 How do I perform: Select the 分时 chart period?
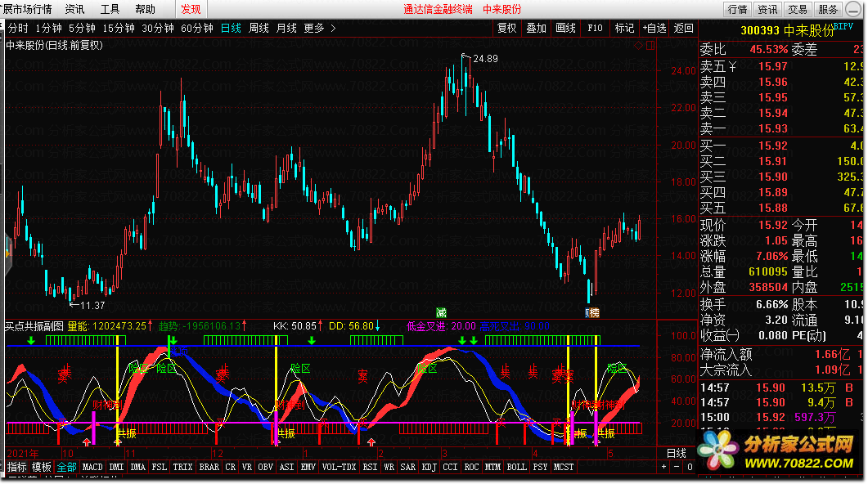pos(18,29)
